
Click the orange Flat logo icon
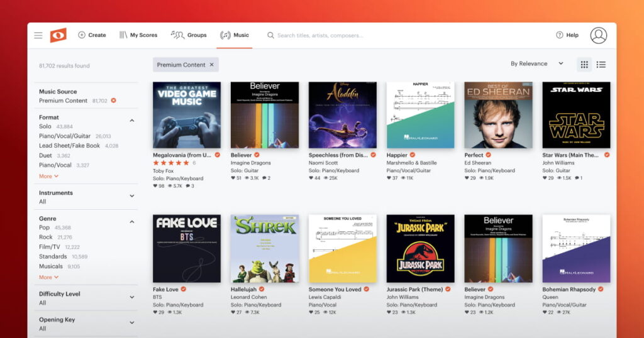(58, 35)
